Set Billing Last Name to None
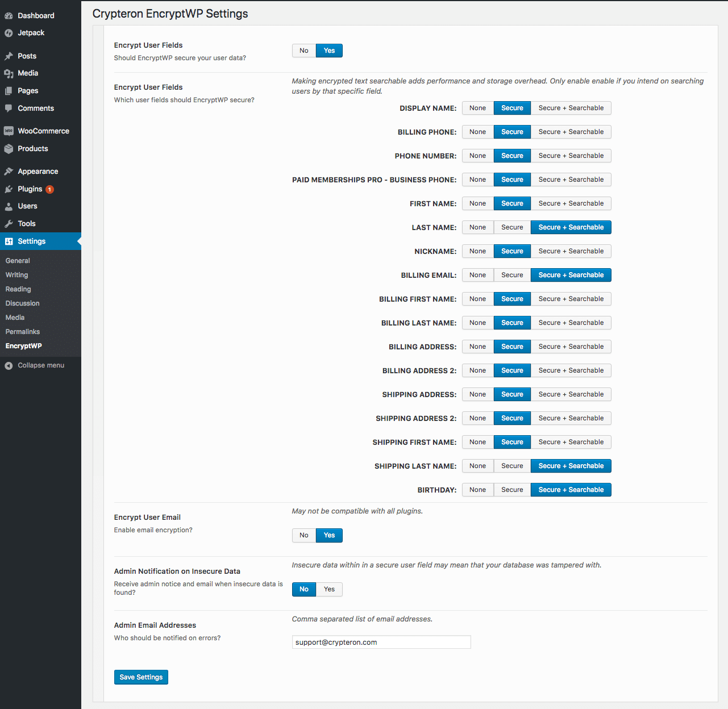 click(x=477, y=323)
